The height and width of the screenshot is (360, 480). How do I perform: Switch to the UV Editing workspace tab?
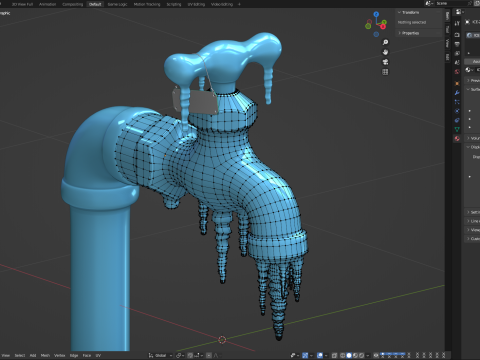pyautogui.click(x=196, y=4)
